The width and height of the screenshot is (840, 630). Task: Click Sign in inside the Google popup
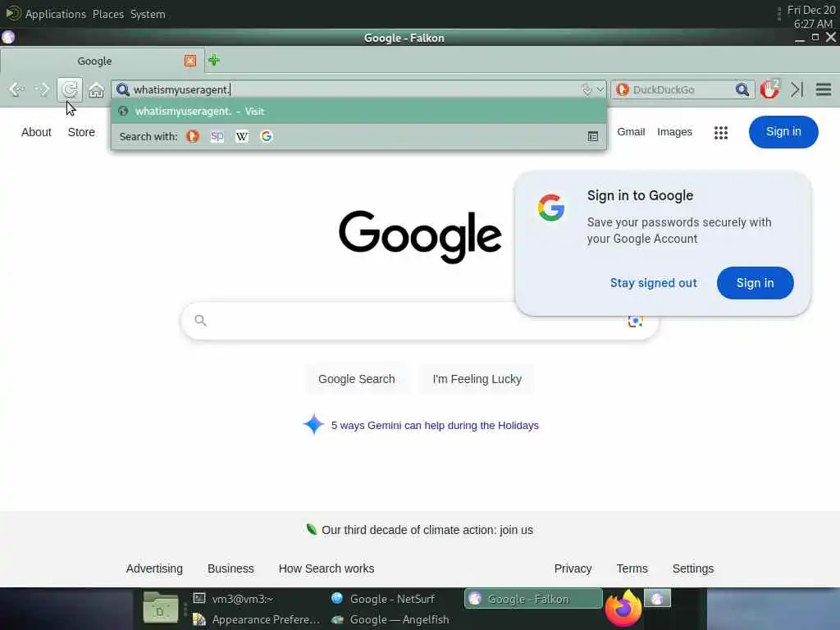(x=755, y=283)
